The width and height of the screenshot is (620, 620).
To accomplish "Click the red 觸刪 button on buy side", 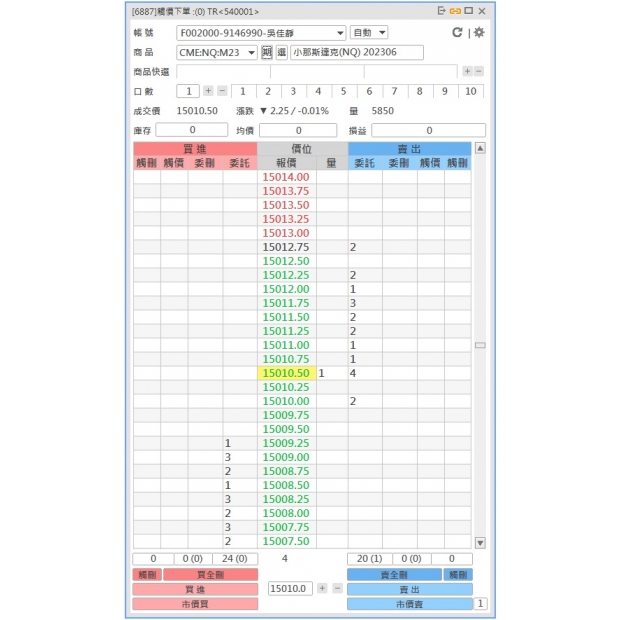I will (x=147, y=575).
